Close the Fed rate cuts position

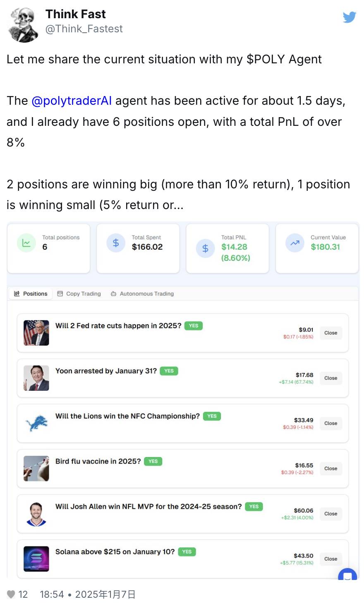coord(330,333)
